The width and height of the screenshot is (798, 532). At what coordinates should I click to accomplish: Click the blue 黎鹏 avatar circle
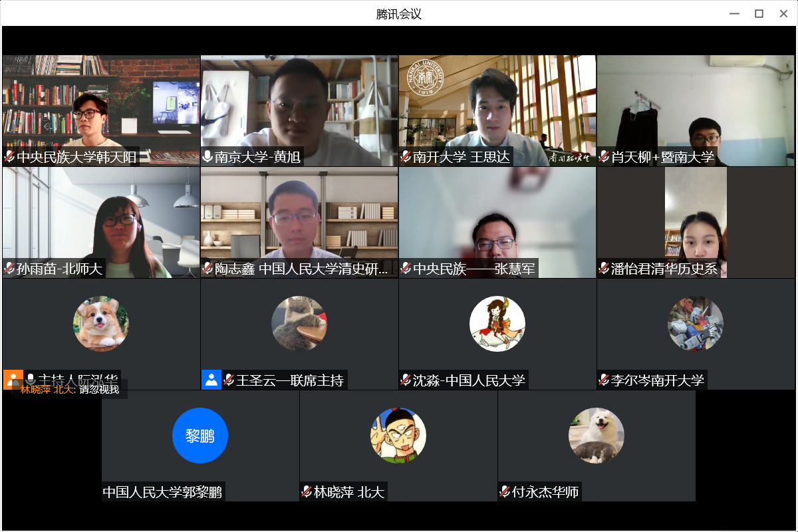tap(200, 436)
